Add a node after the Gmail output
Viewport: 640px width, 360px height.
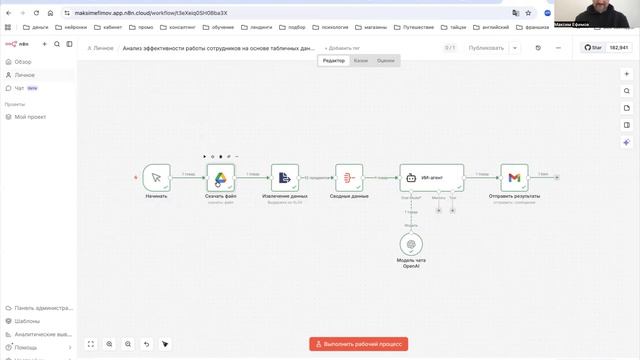[x=557, y=177]
